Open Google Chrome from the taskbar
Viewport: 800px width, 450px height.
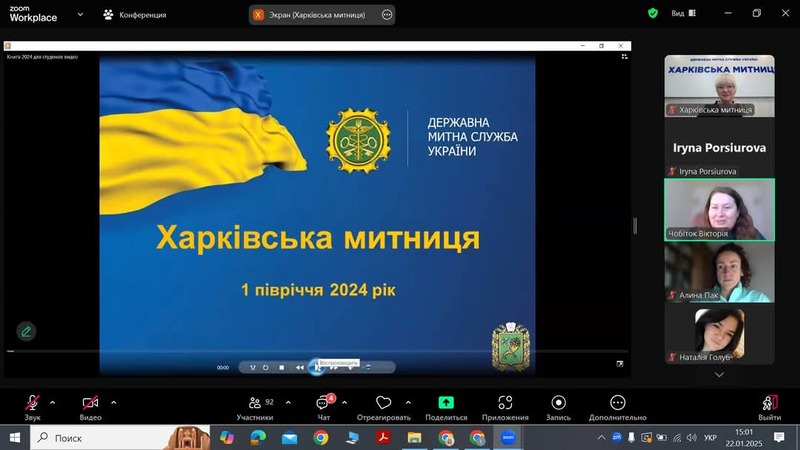pos(321,438)
